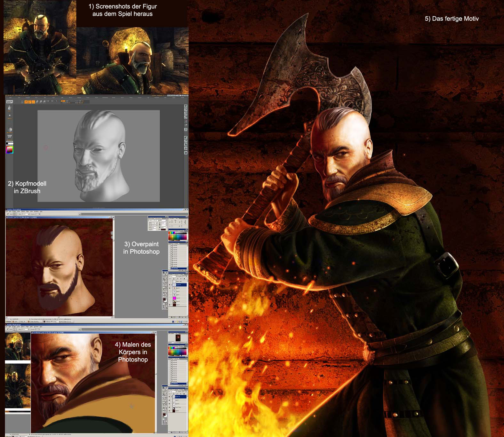Image resolution: width=504 pixels, height=437 pixels.
Task: Open Opacity dropdown in Don01c options bar
Action: coord(38,214)
